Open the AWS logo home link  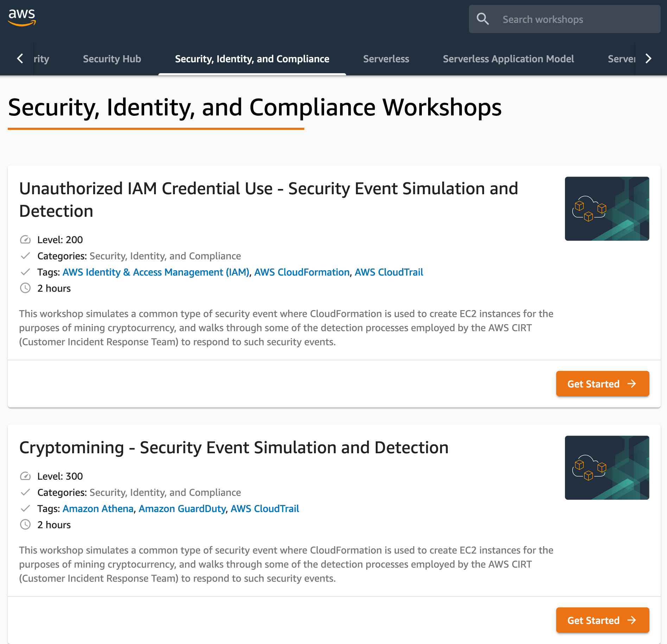pyautogui.click(x=22, y=18)
